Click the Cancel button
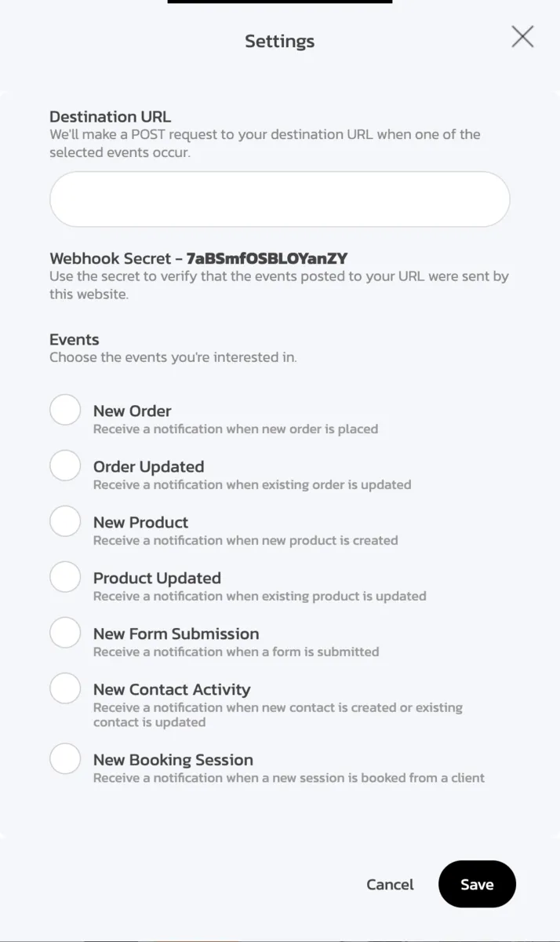This screenshot has width=560, height=942. [390, 884]
